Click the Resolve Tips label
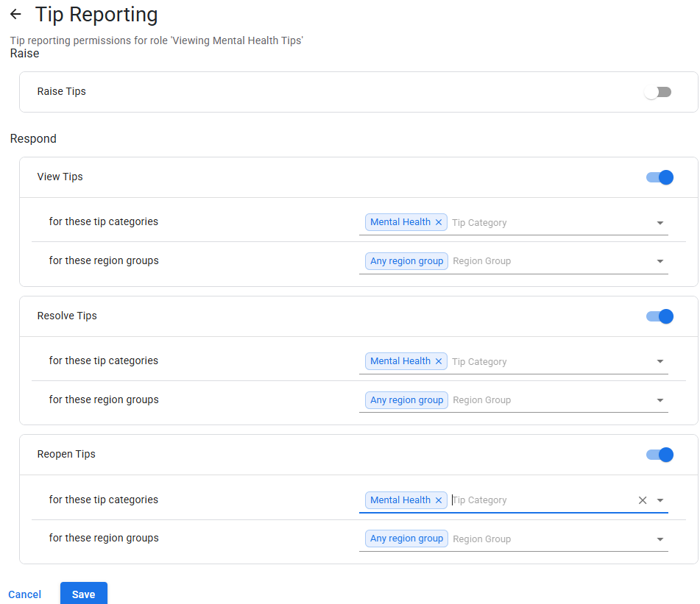Image resolution: width=700 pixels, height=604 pixels. point(67,316)
